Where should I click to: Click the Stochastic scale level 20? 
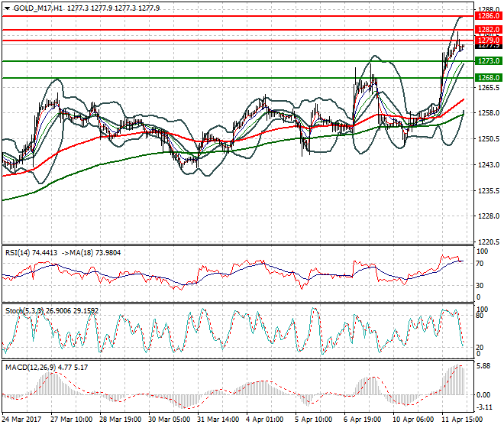[480, 348]
